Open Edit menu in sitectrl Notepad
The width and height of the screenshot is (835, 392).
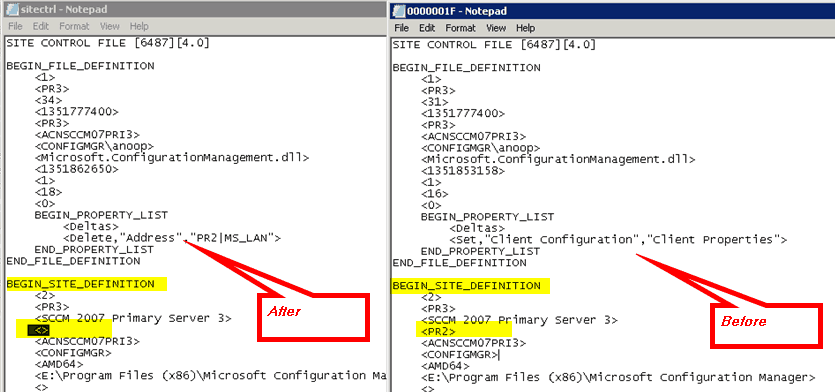(40, 26)
